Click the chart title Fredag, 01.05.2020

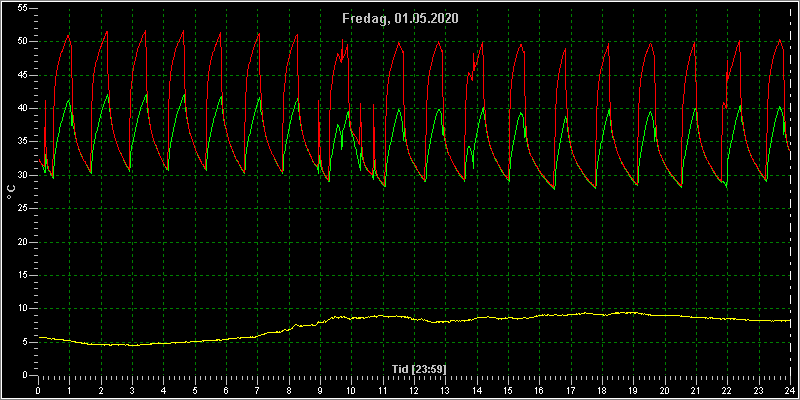tap(400, 19)
